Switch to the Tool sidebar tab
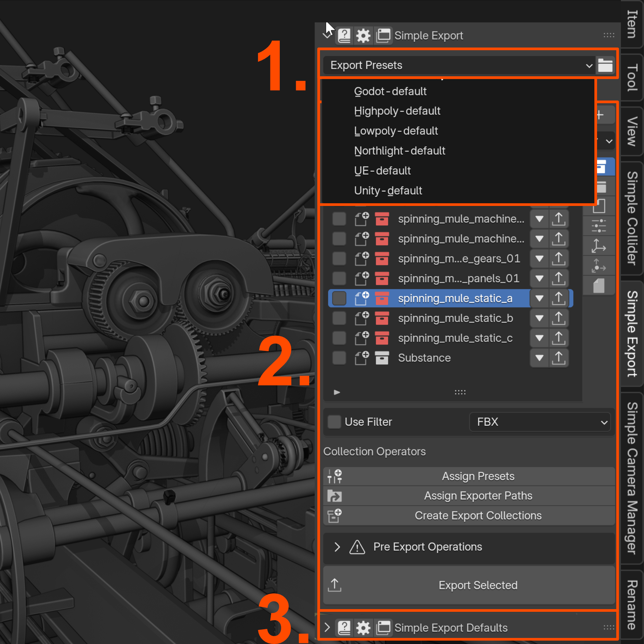Viewport: 644px width, 644px height. click(632, 77)
